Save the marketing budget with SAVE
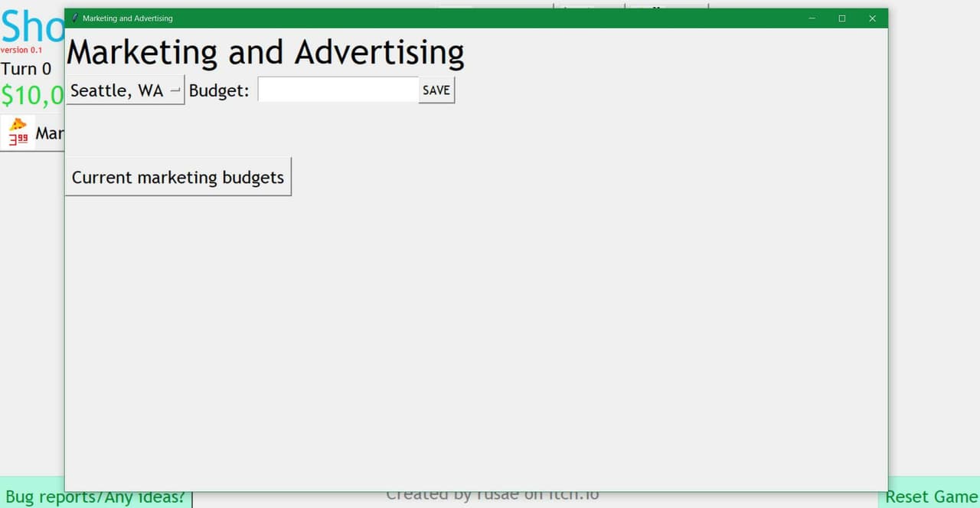This screenshot has width=980, height=508. (x=436, y=90)
